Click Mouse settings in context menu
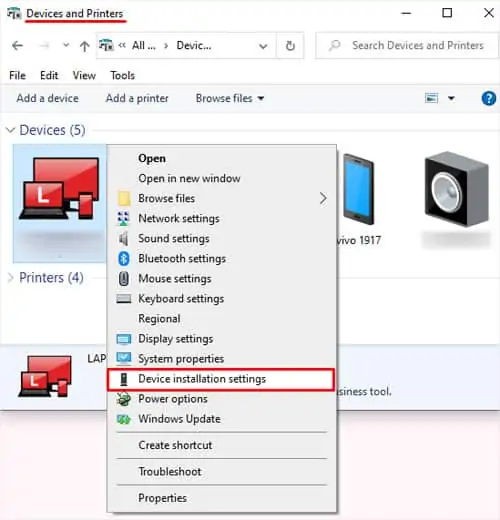The image size is (500, 520). pyautogui.click(x=221, y=278)
